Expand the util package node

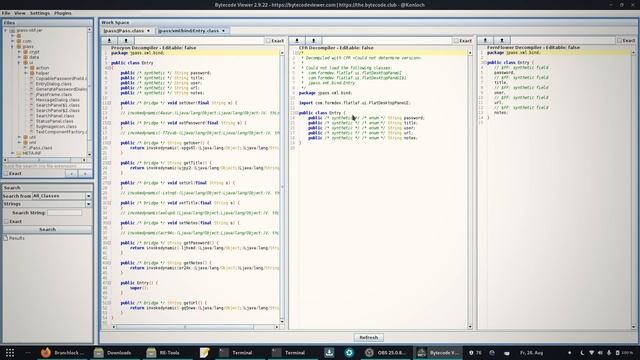coord(19,137)
